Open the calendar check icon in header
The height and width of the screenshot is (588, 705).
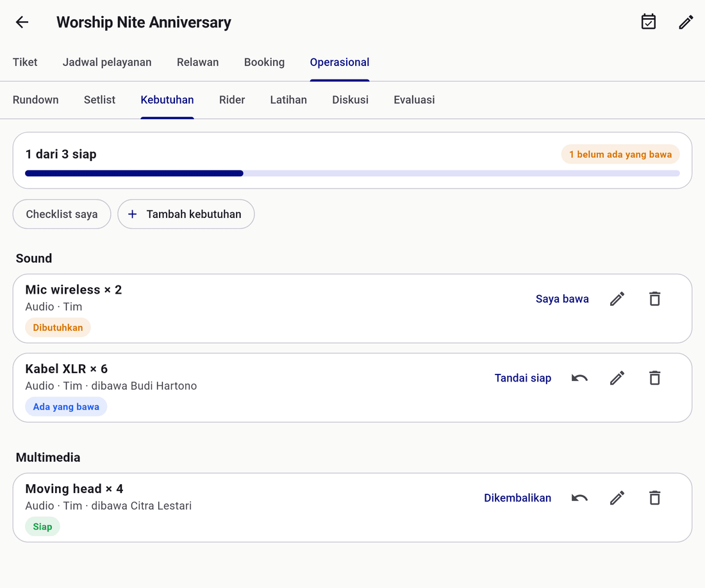(x=649, y=22)
